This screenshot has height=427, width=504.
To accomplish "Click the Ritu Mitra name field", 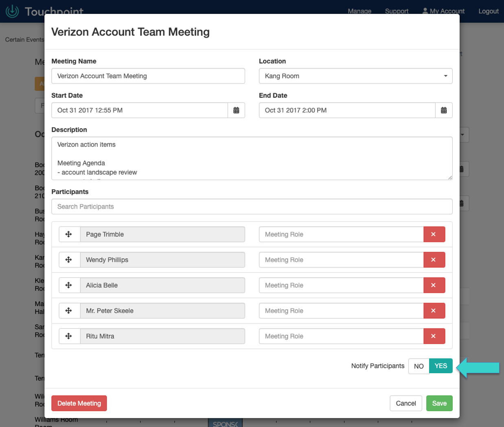I will (162, 336).
